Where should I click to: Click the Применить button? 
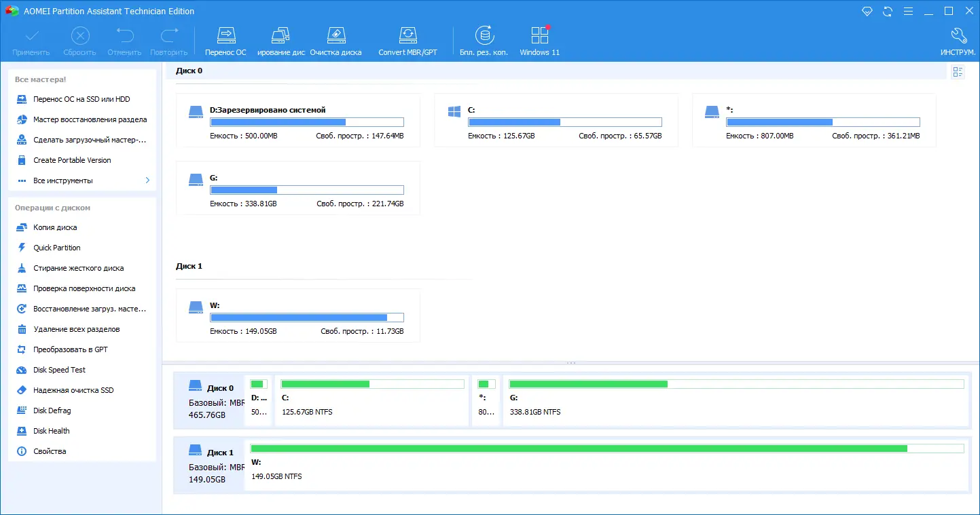pos(30,39)
